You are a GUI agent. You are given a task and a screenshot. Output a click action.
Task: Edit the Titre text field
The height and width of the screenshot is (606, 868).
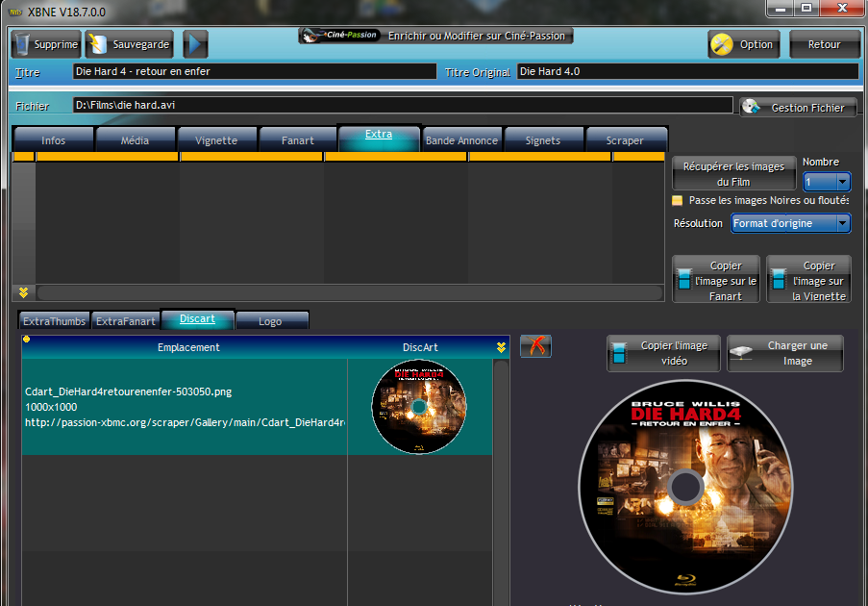pyautogui.click(x=255, y=71)
